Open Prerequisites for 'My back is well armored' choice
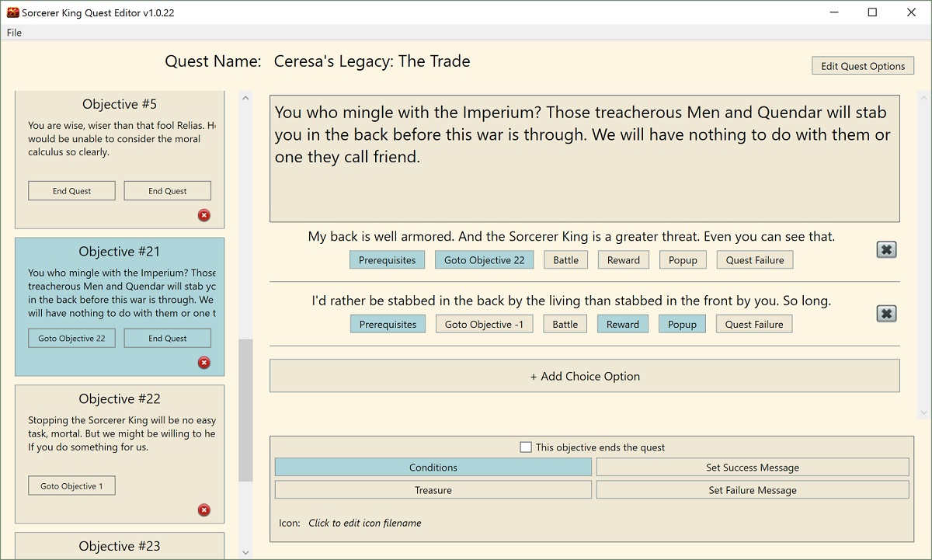Viewport: 932px width, 560px height. [388, 260]
